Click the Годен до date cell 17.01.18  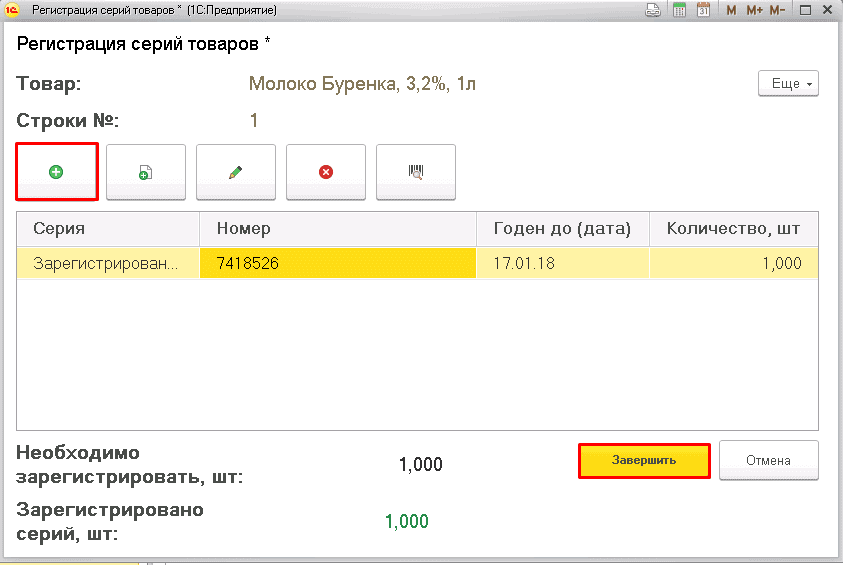click(562, 263)
